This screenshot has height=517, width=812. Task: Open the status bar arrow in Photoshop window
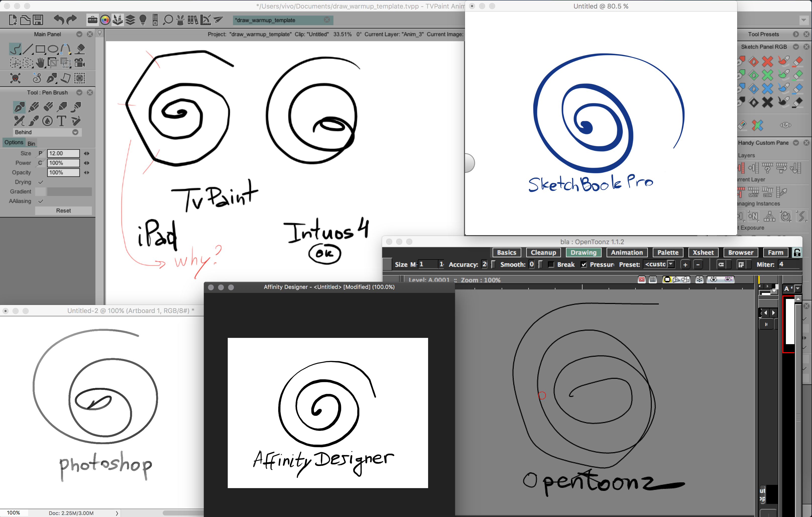click(117, 513)
